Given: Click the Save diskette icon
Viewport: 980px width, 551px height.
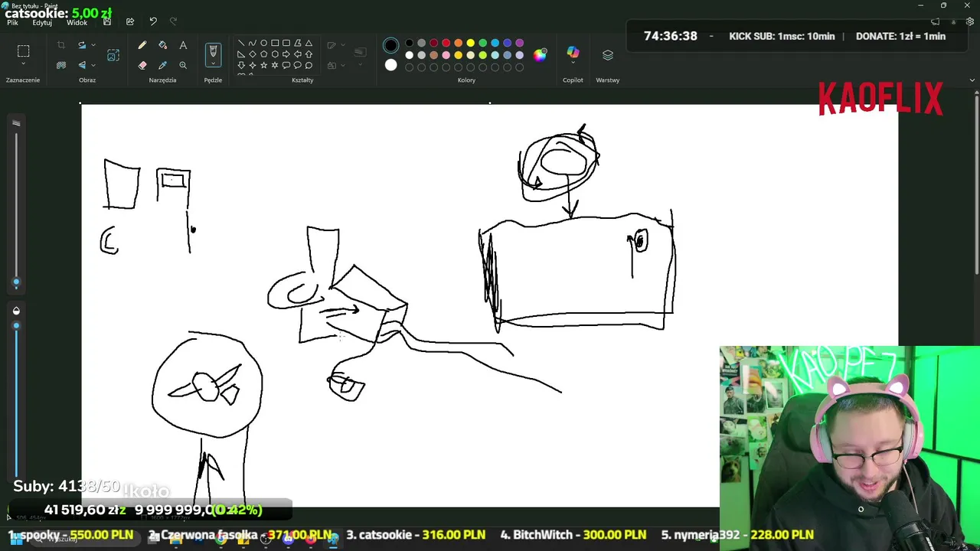Looking at the screenshot, I should [107, 21].
